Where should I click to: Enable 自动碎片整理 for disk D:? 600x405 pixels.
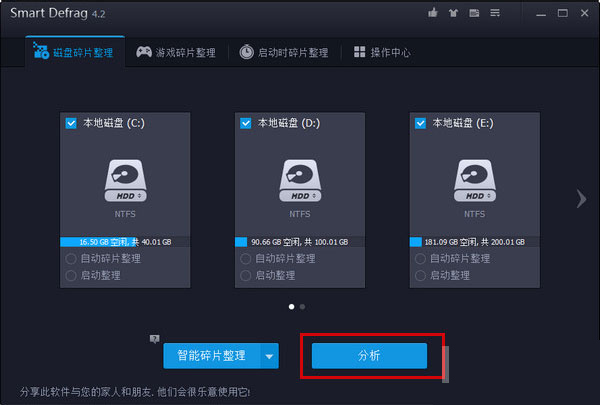[x=245, y=259]
